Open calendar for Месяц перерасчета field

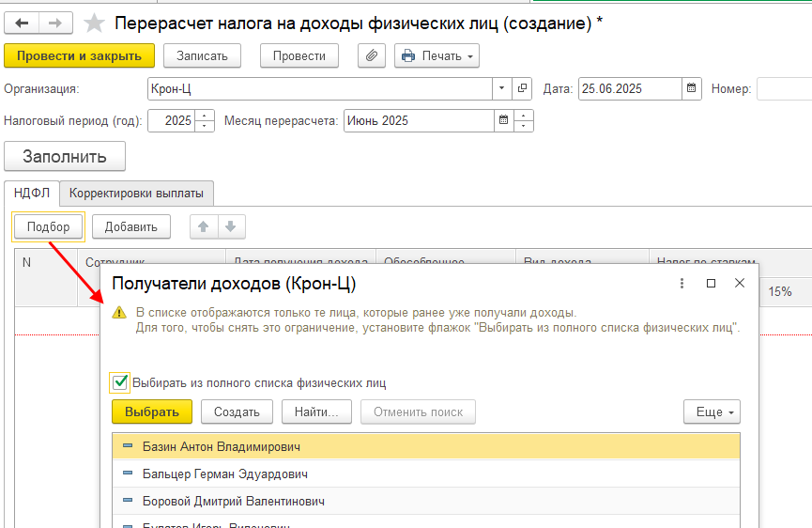coord(503,121)
